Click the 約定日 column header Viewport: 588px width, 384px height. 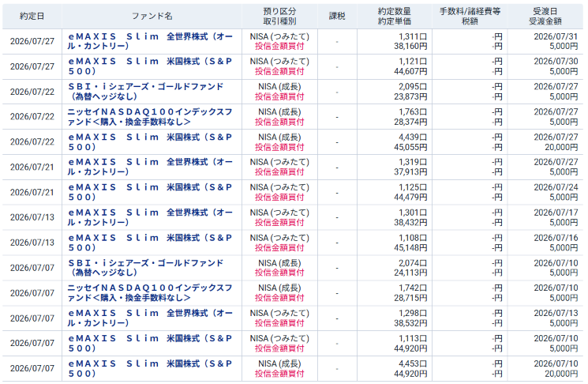tap(32, 16)
